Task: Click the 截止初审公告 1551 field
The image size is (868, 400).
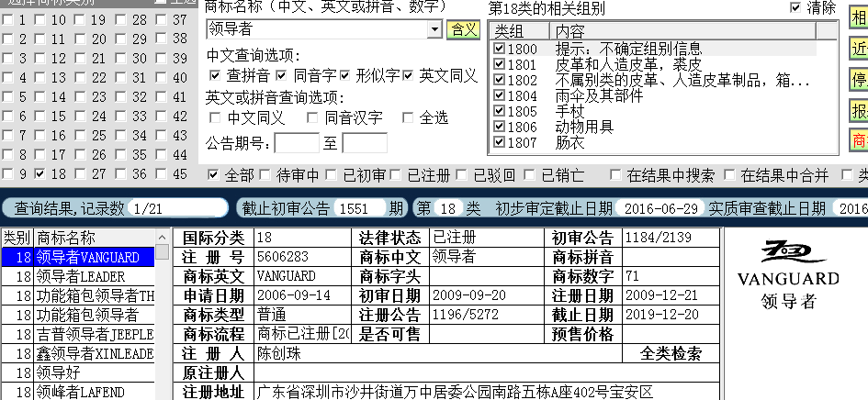Action: click(359, 208)
